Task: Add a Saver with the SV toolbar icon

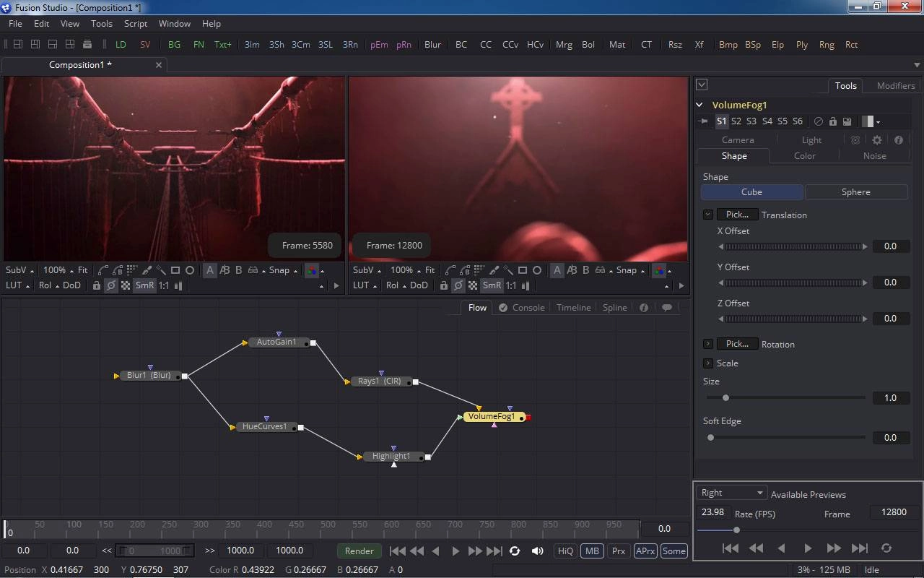Action: (145, 44)
